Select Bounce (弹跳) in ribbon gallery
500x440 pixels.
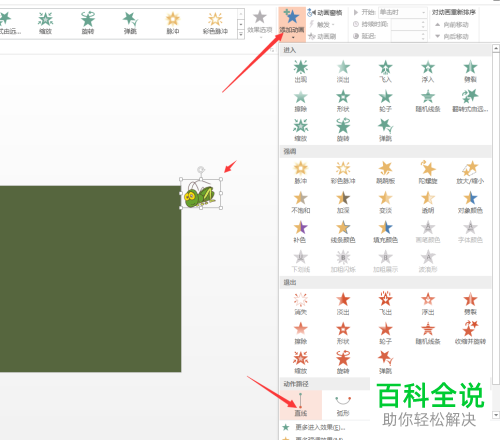pyautogui.click(x=130, y=23)
